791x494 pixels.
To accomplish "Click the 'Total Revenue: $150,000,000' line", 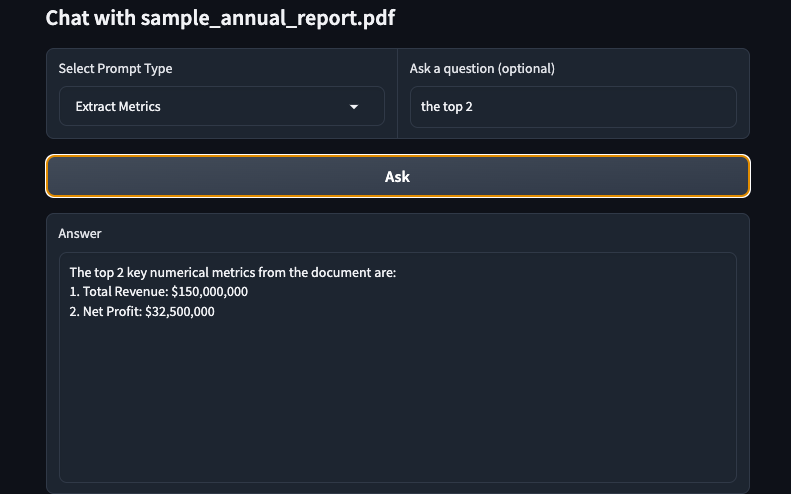I will tap(158, 292).
